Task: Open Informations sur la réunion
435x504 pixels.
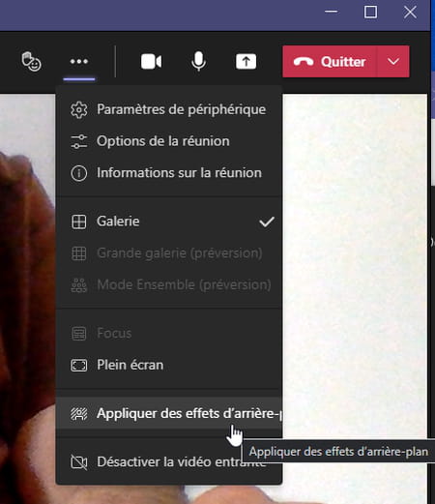Action: point(169,173)
